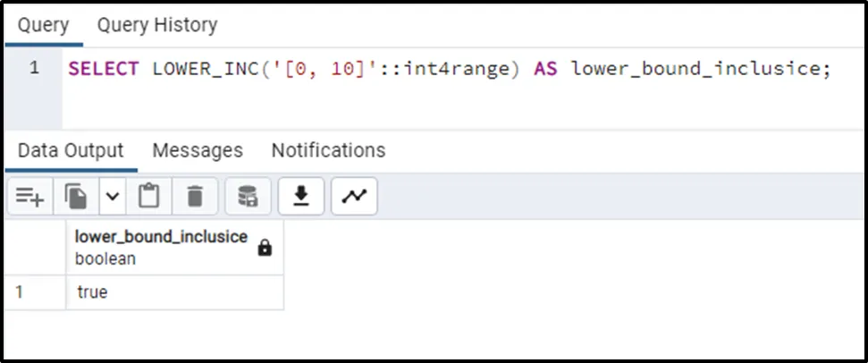The height and width of the screenshot is (363, 868).
Task: Click the Paste clipboard icon
Action: 148,197
